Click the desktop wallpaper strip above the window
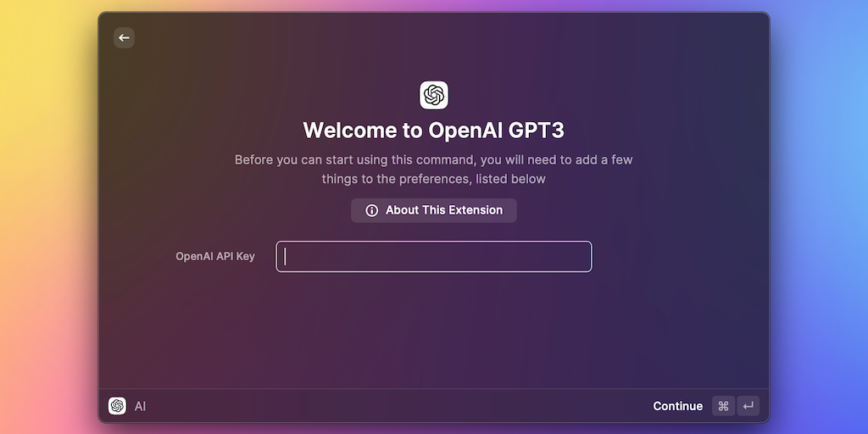The width and height of the screenshot is (868, 434). (434, 5)
